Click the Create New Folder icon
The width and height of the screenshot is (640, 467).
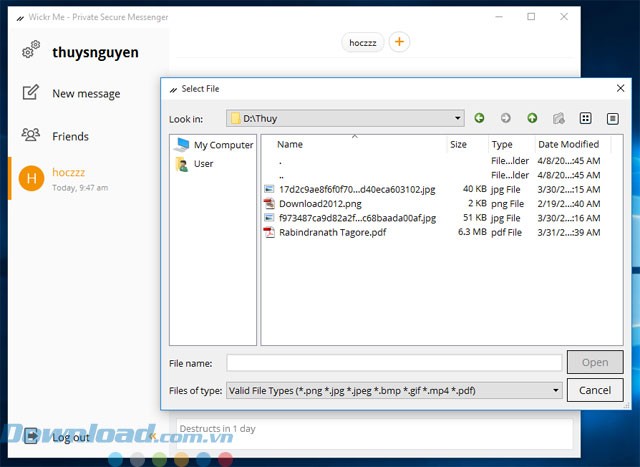point(559,118)
